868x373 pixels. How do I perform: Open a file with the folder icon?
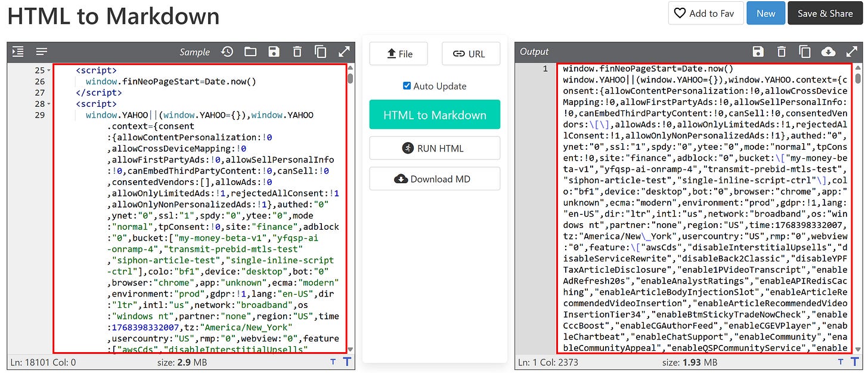[250, 52]
